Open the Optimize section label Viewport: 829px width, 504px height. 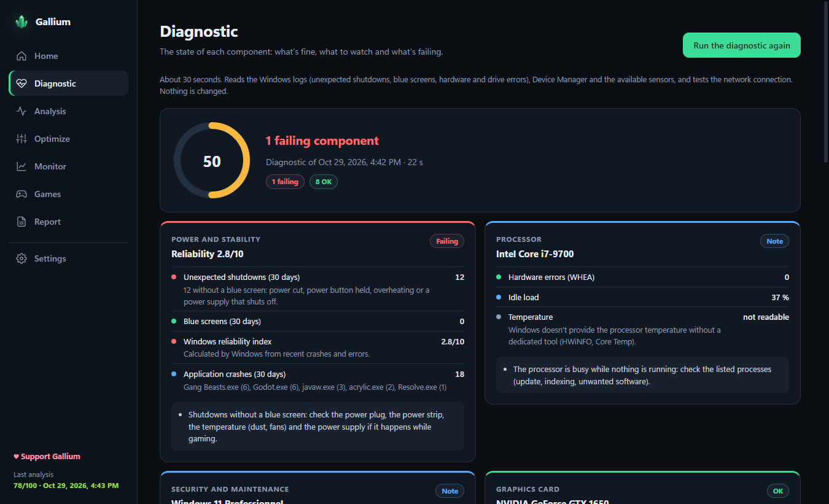point(52,139)
